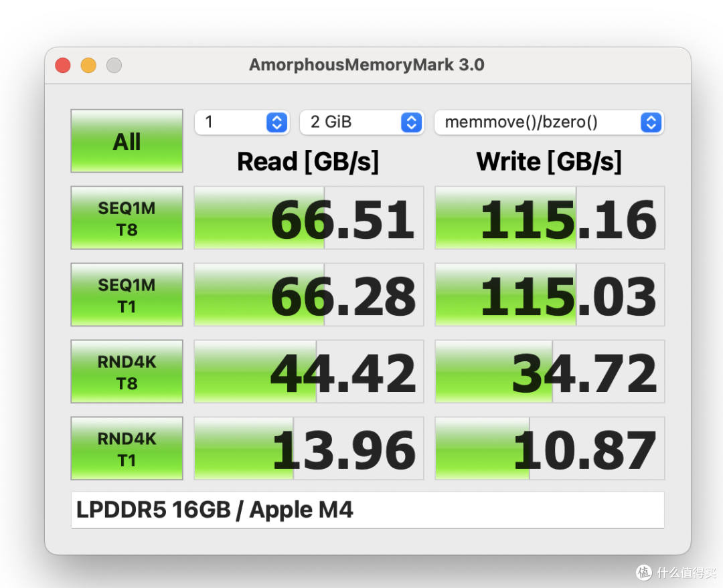
Task: Open the 2 GiB test size dropdown
Action: coord(361,122)
